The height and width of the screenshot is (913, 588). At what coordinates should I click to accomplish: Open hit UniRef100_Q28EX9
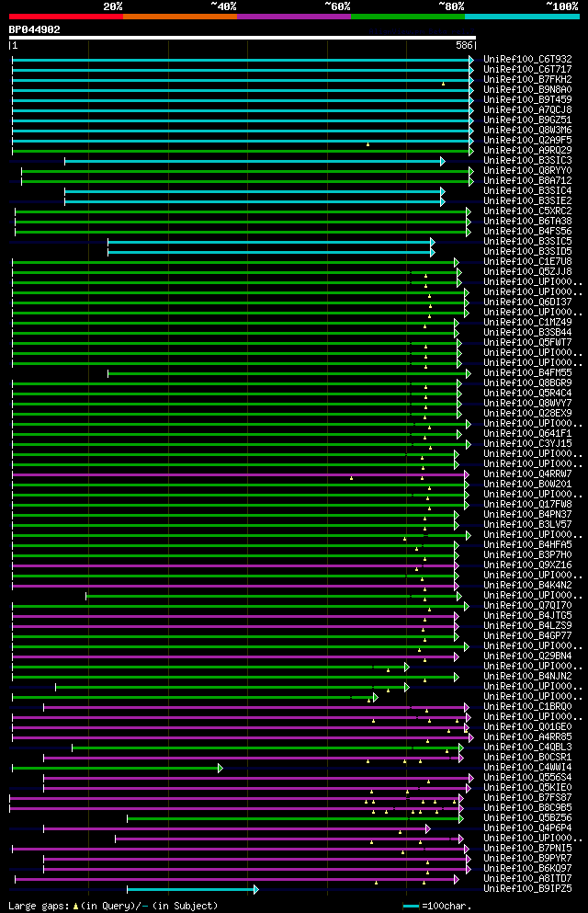coord(527,414)
